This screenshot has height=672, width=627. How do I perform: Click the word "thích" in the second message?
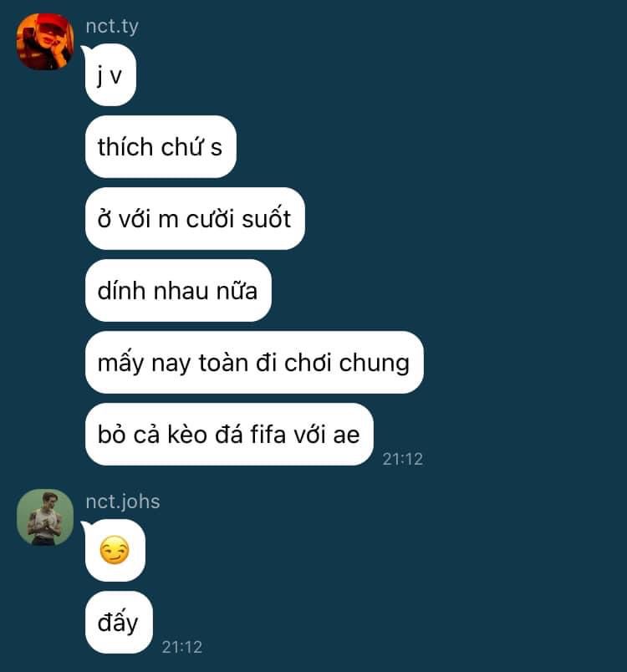125,146
